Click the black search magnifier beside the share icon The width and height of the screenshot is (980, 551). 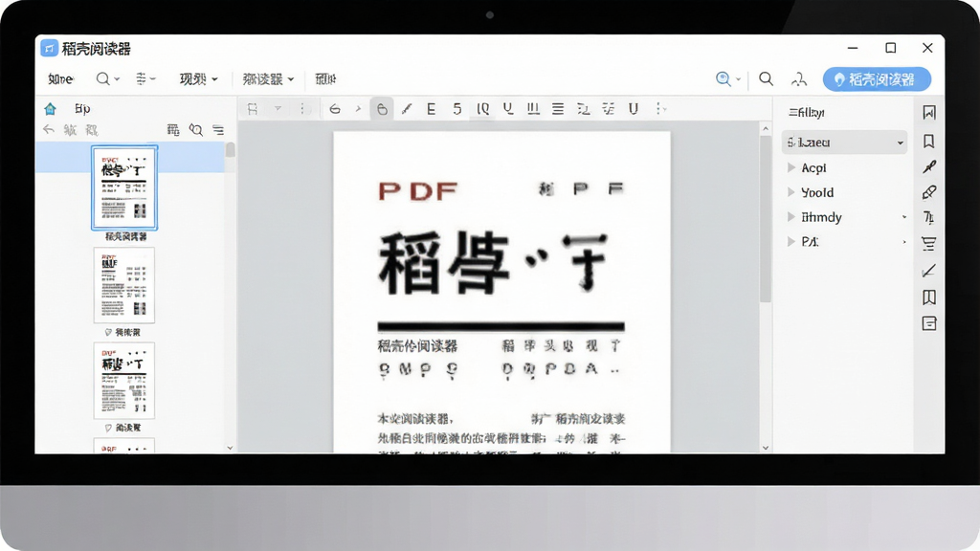pos(766,78)
